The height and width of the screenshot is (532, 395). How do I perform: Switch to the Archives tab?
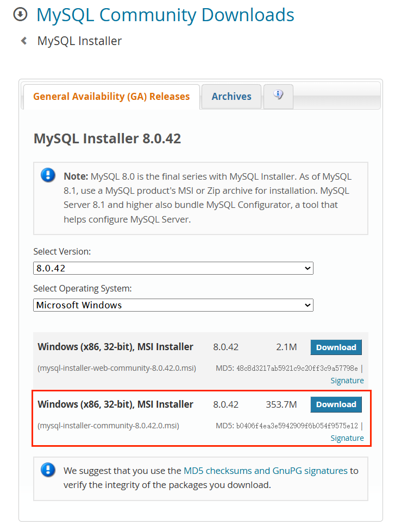coord(231,97)
